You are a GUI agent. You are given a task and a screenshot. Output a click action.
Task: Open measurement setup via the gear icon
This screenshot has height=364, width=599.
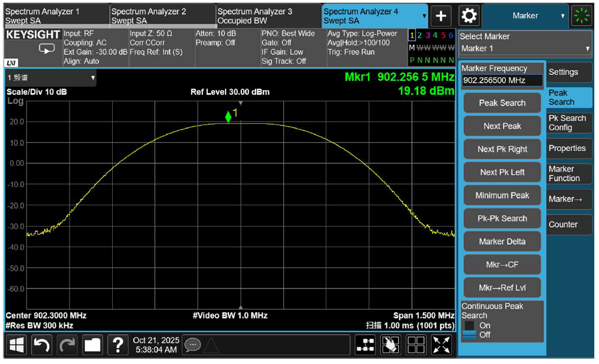[x=469, y=16]
